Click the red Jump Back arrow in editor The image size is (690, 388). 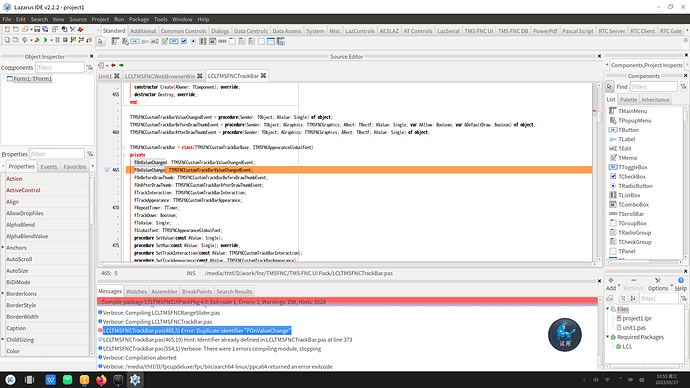click(x=114, y=65)
